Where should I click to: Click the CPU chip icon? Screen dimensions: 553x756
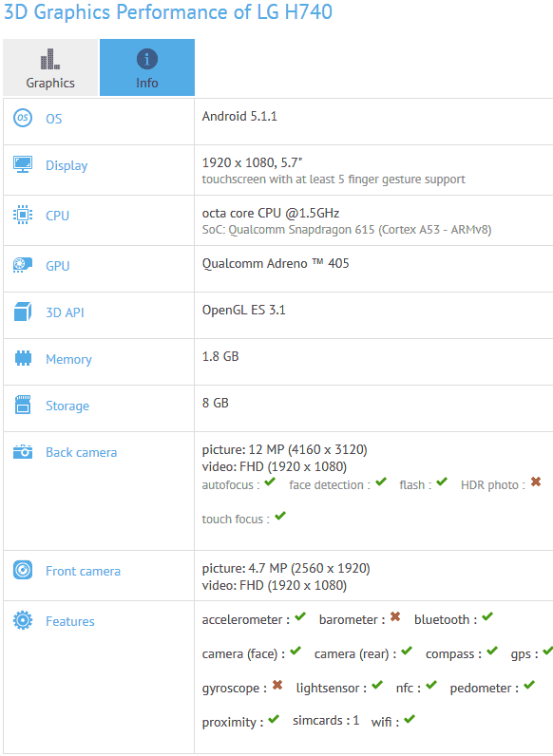[23, 215]
